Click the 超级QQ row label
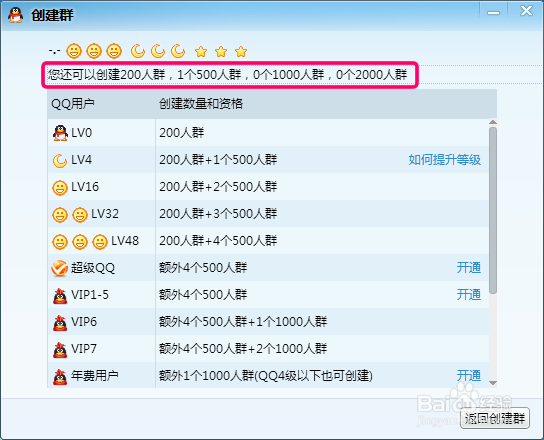This screenshot has width=544, height=440. point(93,268)
